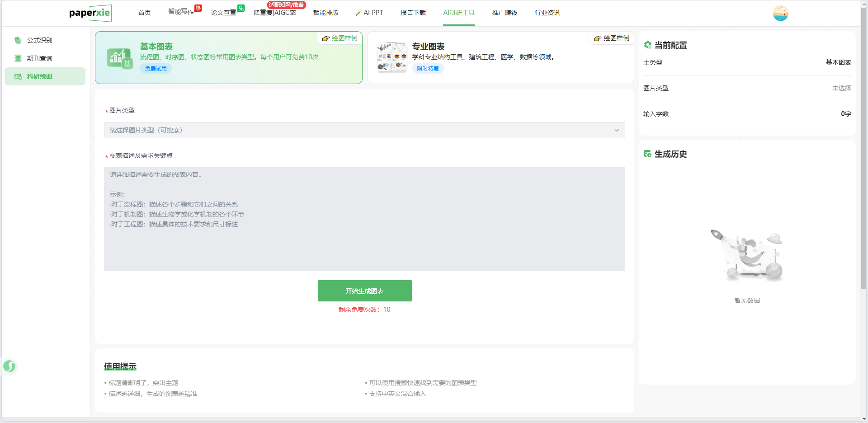Focus the chart description text area

(x=364, y=219)
